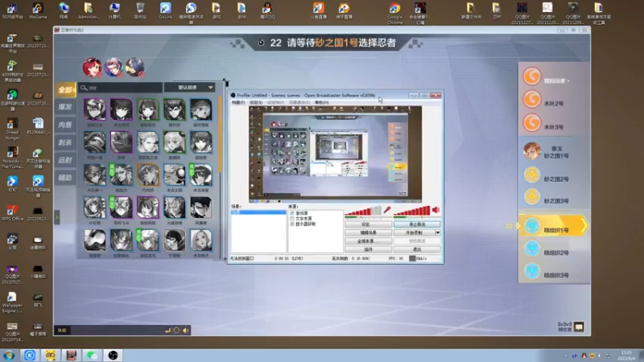Click the 编辑场景 button in OBS
Screen dimensions: 644x362
pos(368,232)
